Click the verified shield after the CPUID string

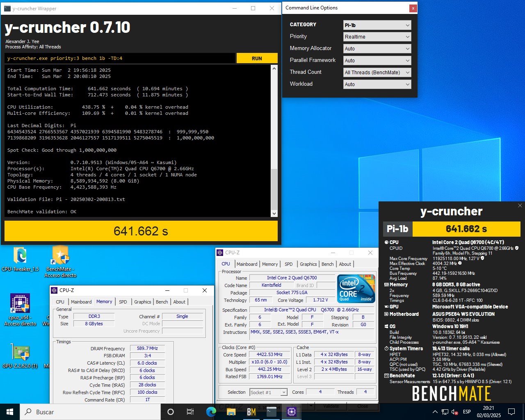click(517, 248)
